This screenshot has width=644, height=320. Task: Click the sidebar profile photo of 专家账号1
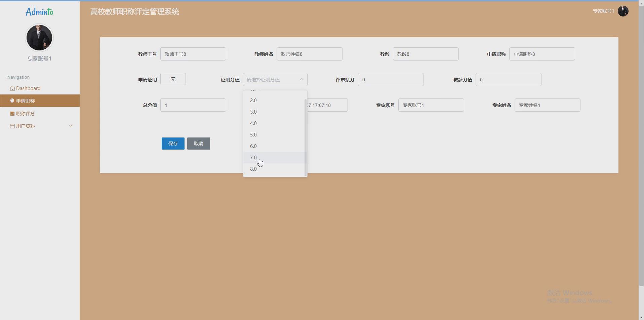coord(39,37)
